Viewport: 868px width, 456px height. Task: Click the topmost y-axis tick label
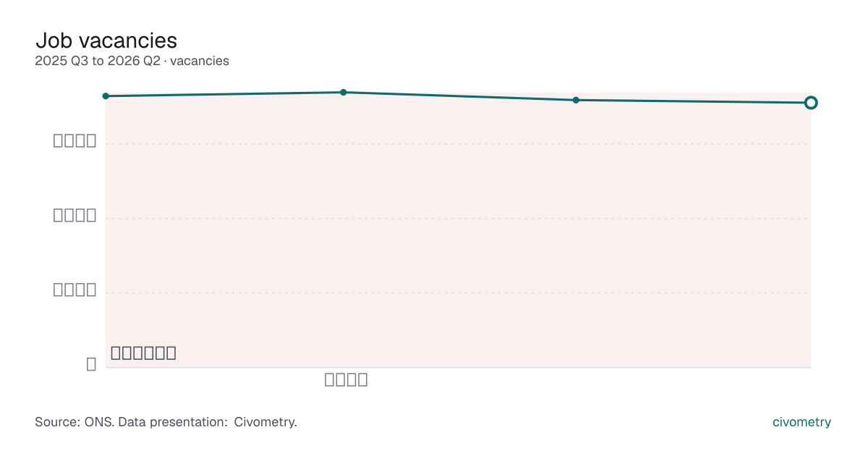(x=75, y=141)
